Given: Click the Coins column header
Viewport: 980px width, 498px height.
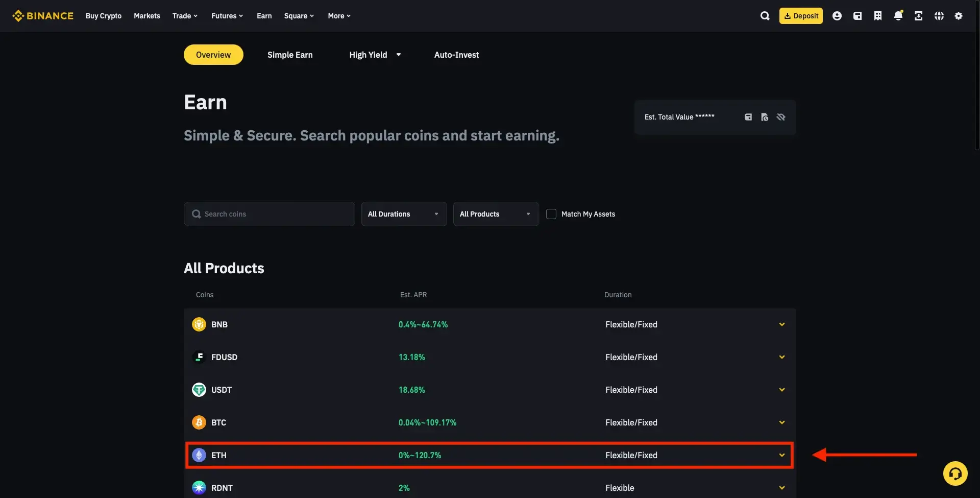Looking at the screenshot, I should click(x=205, y=295).
